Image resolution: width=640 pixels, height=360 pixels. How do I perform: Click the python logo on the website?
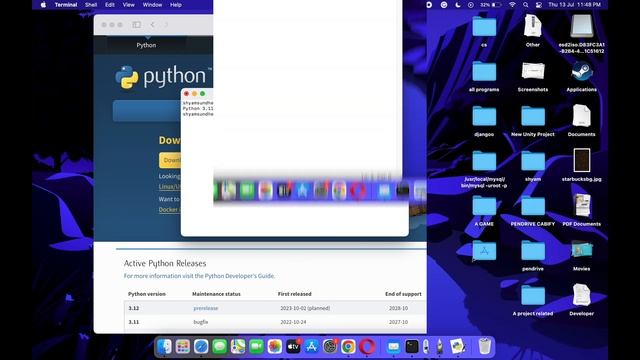click(x=163, y=77)
